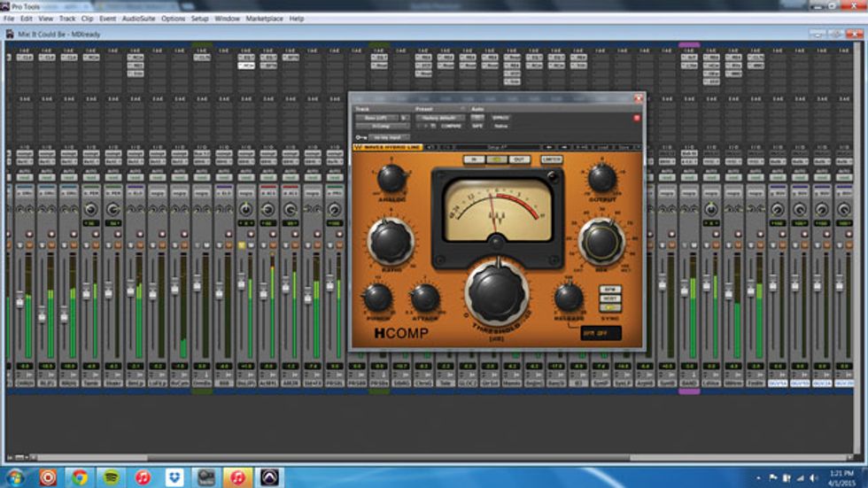Click the BPM value display below RELEASE
The height and width of the screenshot is (488, 868).
[601, 333]
